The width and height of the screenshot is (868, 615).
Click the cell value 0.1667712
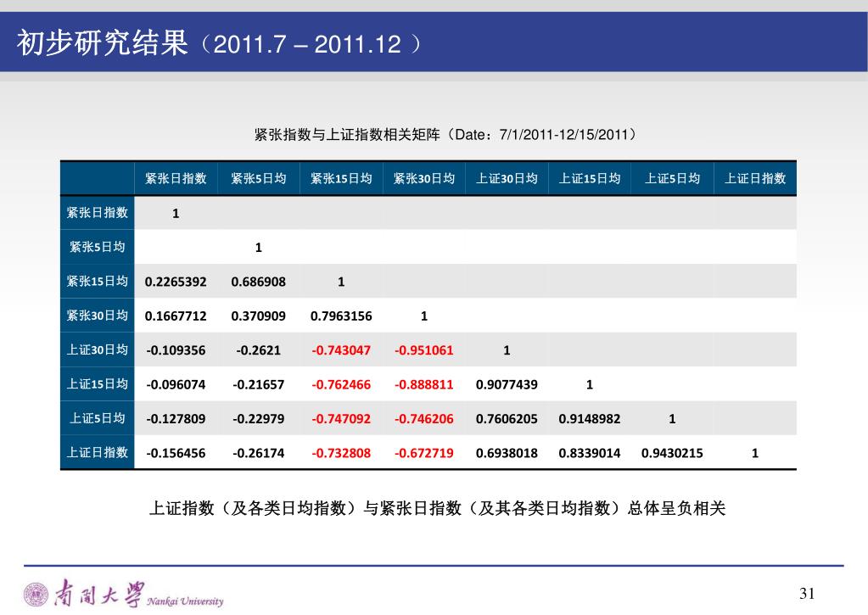176,316
